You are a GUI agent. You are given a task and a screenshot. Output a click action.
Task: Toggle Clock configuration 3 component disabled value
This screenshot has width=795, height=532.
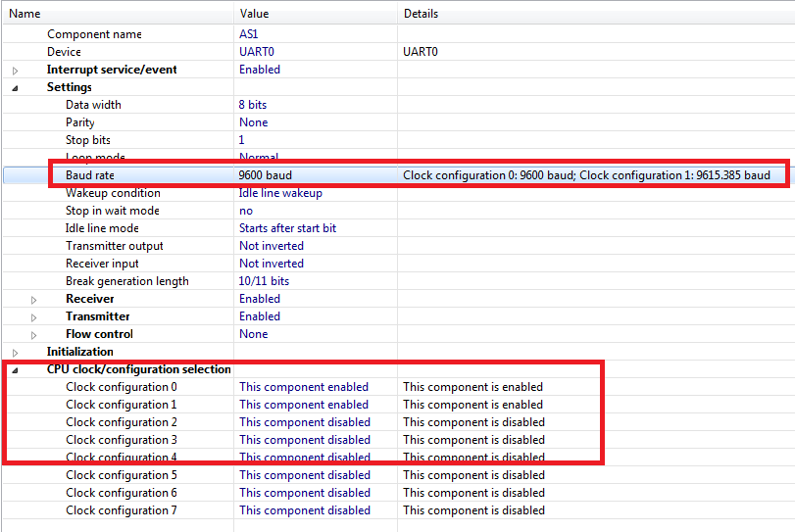pyautogui.click(x=305, y=440)
